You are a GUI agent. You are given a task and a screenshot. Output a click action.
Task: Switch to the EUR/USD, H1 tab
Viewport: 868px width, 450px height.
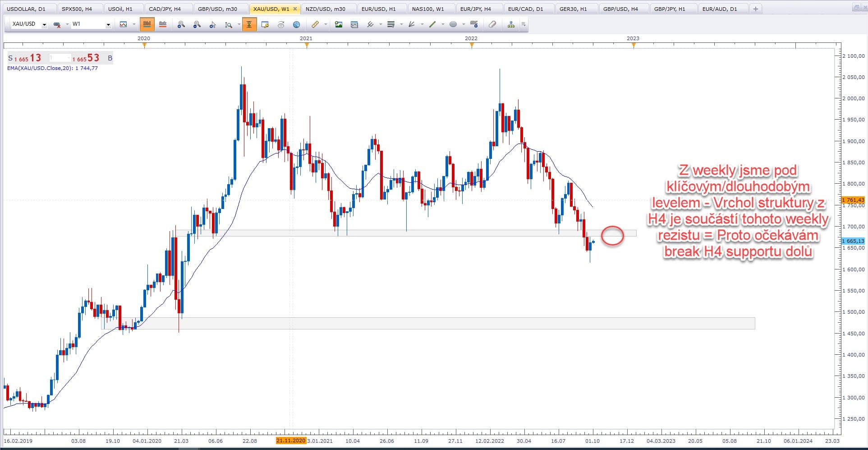[378, 9]
